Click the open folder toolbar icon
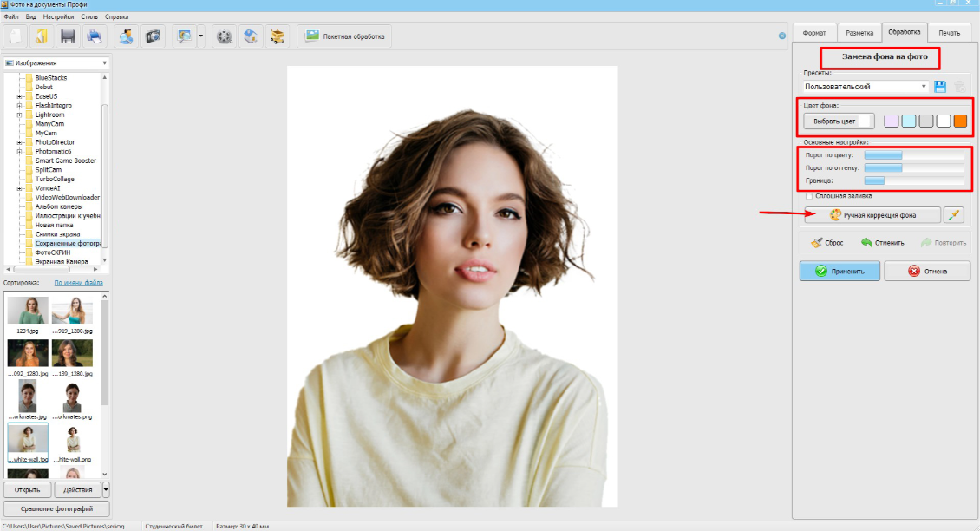The width and height of the screenshot is (980, 531). coord(41,36)
